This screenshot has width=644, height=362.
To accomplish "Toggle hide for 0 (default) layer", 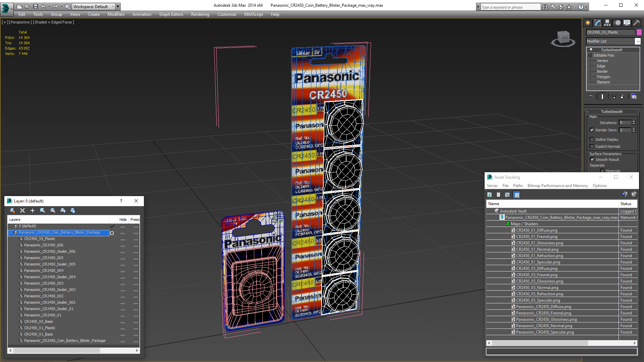I will (x=123, y=227).
